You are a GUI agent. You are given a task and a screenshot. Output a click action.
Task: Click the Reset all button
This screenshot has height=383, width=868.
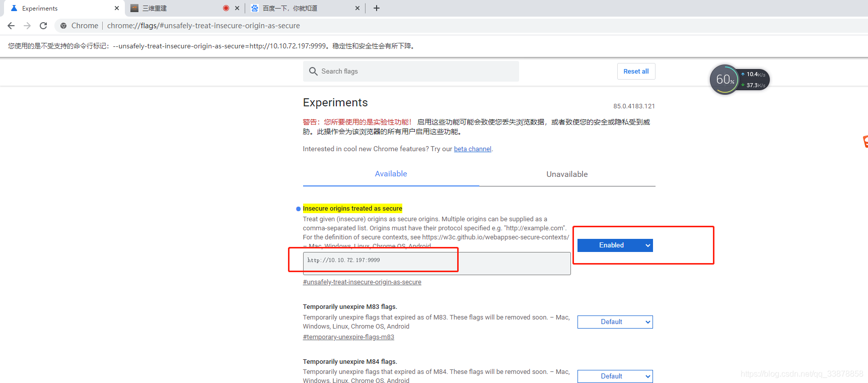tap(636, 71)
